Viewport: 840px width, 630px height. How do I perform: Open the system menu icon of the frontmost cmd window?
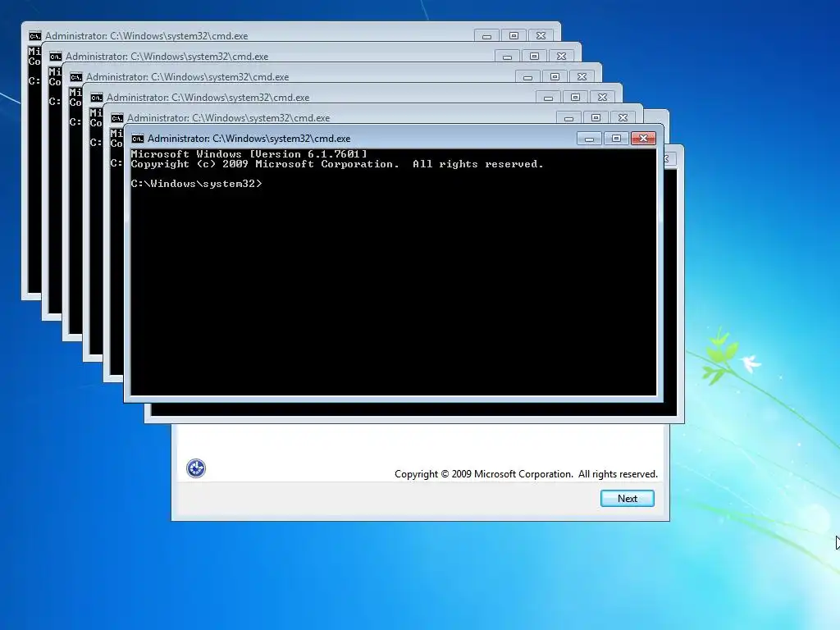138,139
